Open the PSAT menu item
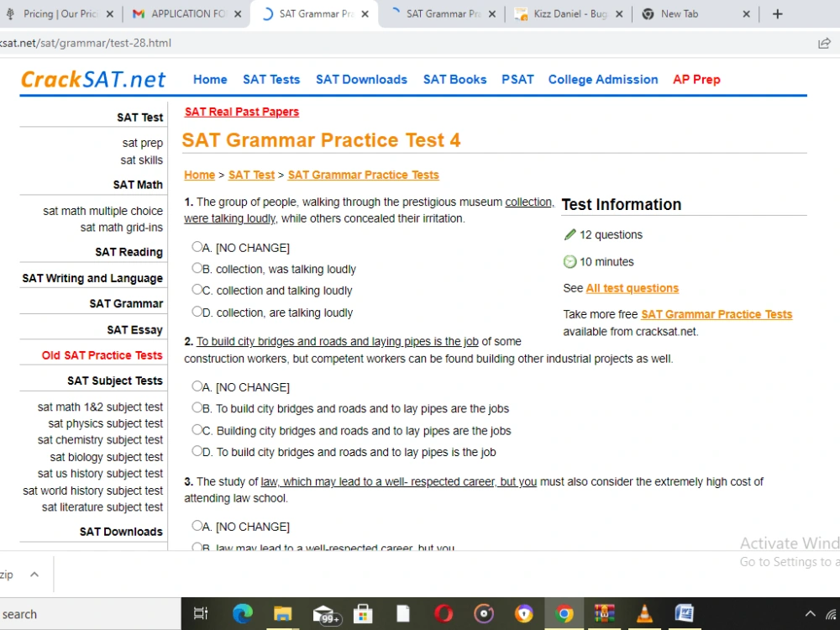The image size is (840, 630). click(517, 79)
